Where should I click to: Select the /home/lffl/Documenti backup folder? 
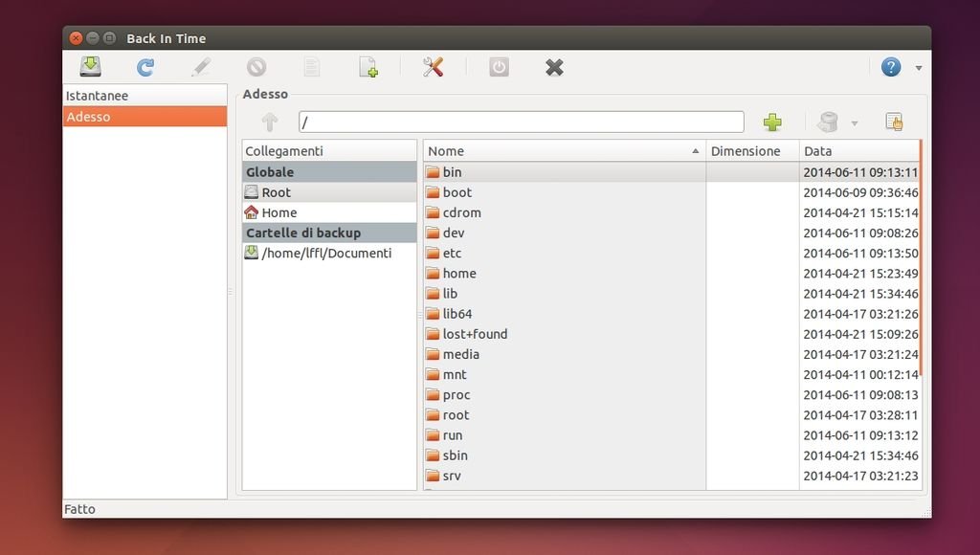pos(325,254)
